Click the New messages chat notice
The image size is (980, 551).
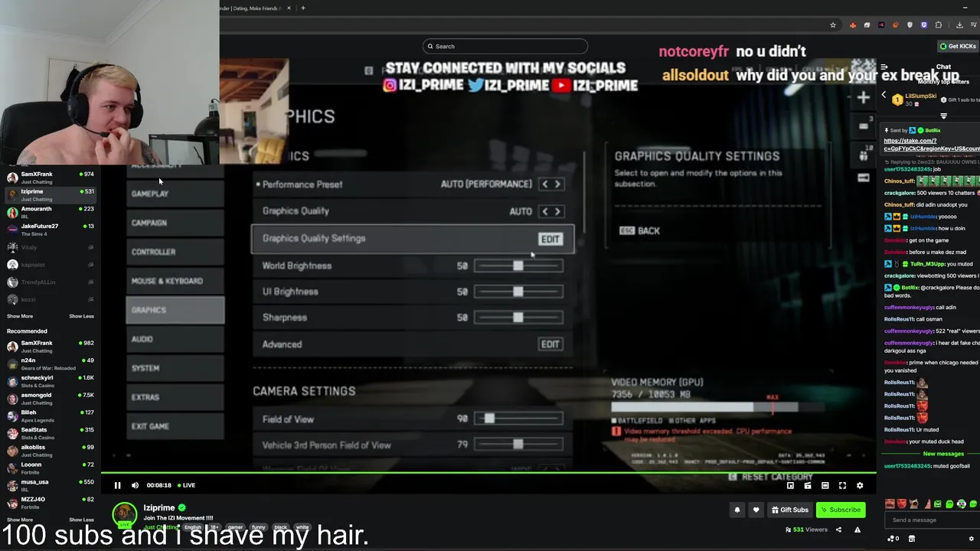[943, 454]
